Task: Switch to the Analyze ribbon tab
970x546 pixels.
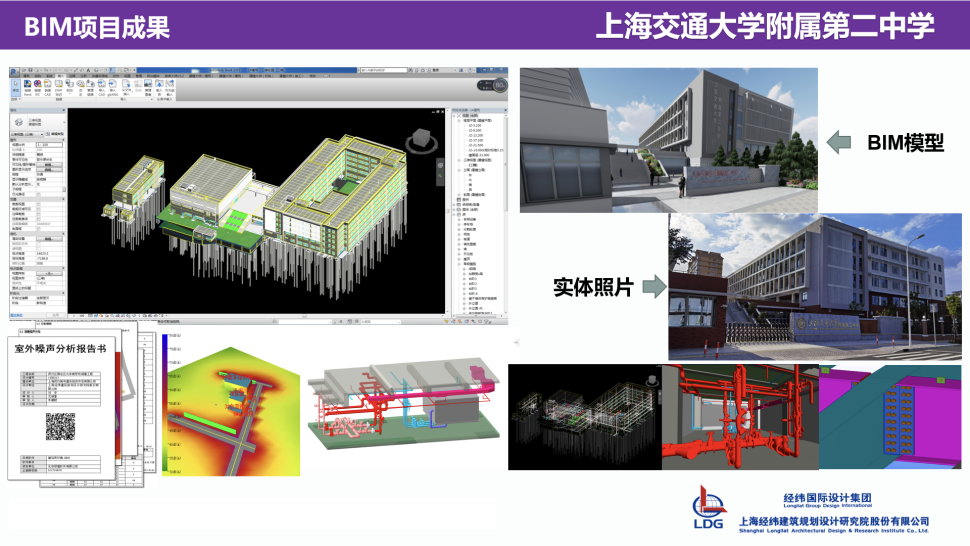Action: click(84, 76)
